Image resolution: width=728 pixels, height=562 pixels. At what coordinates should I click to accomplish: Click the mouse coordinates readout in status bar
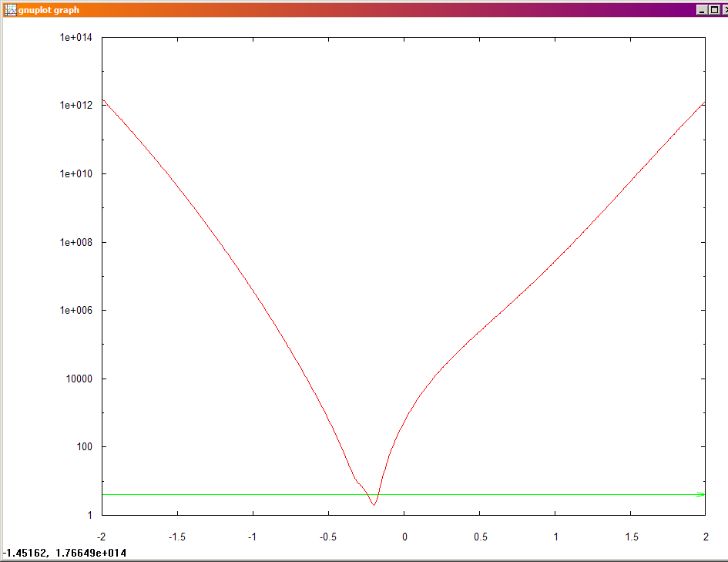tap(65, 553)
